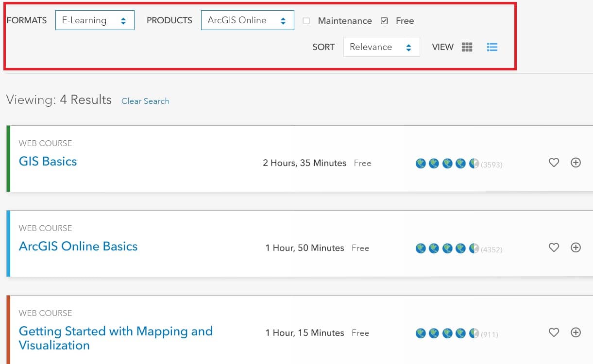This screenshot has height=364, width=593.
Task: Open the GIS Basics course
Action: tap(48, 161)
